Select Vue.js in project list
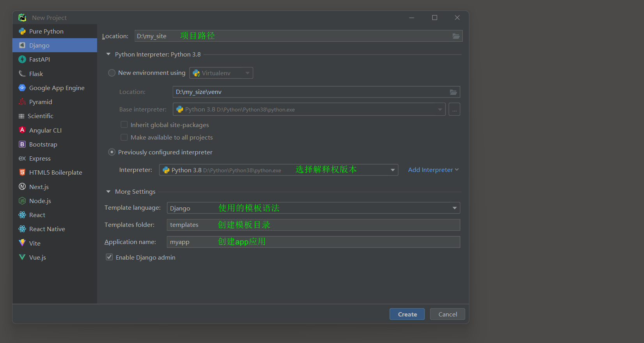Image resolution: width=644 pixels, height=343 pixels. coord(55,257)
